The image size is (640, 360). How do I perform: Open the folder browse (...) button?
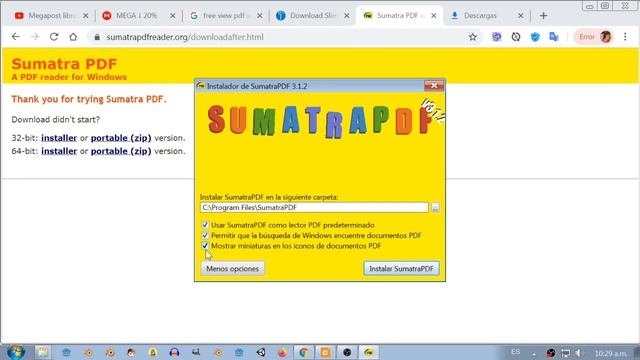coord(435,207)
